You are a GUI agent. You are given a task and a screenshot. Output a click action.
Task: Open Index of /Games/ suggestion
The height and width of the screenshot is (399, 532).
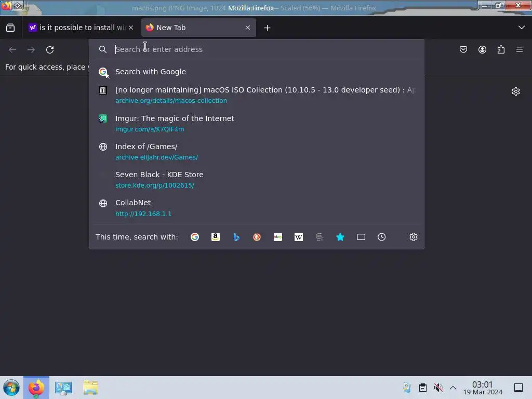257,151
